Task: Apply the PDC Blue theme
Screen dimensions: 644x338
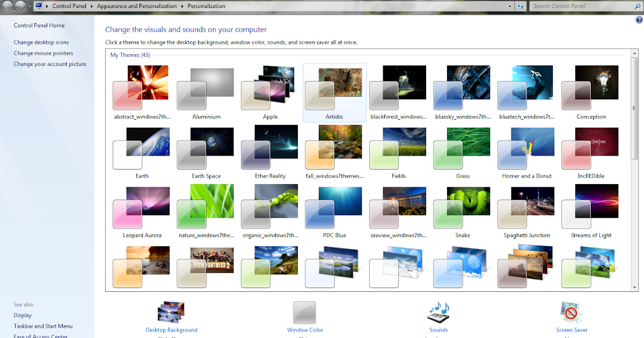Action: [x=334, y=212]
